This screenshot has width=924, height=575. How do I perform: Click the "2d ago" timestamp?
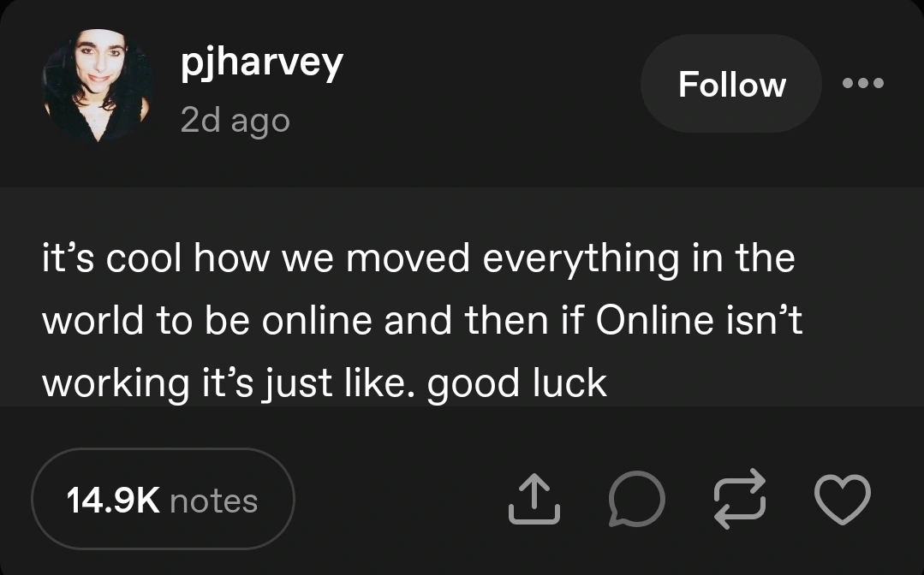coord(235,120)
